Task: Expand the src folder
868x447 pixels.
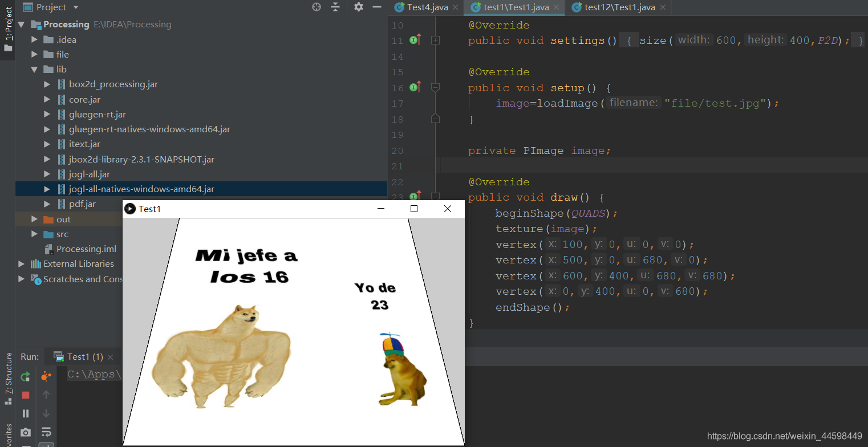Action: point(34,234)
